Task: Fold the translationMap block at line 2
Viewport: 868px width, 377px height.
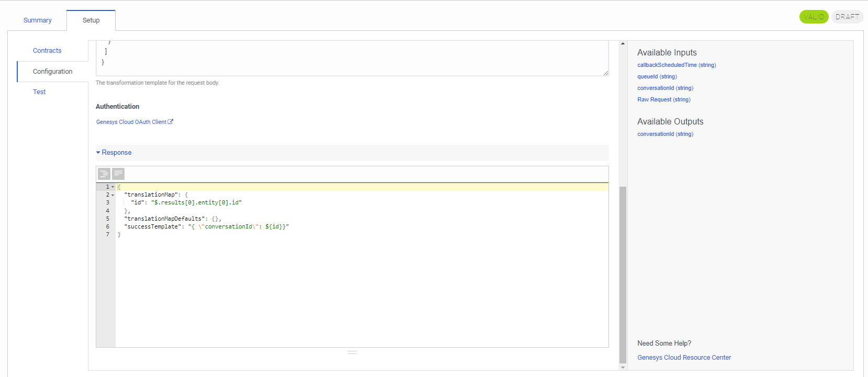Action: [x=113, y=195]
